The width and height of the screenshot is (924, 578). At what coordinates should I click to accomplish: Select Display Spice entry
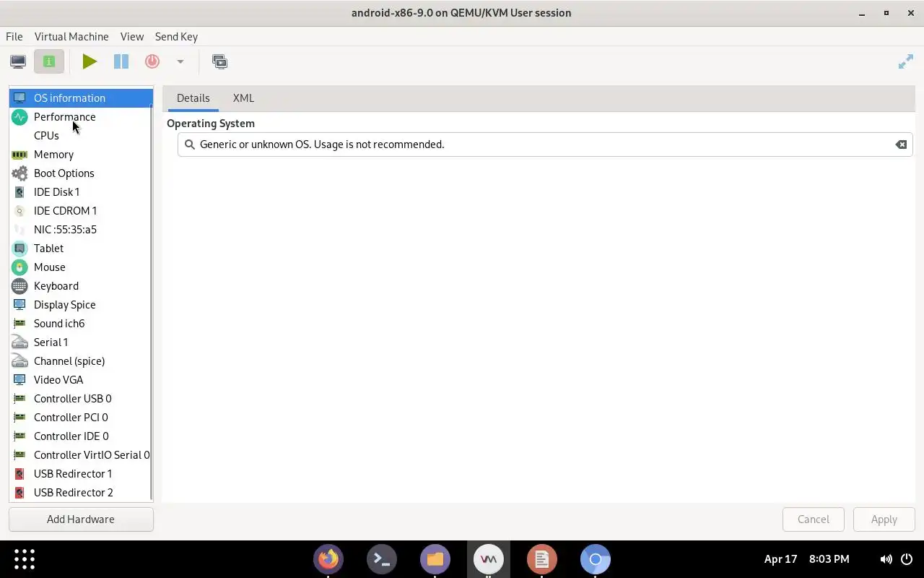point(81,304)
